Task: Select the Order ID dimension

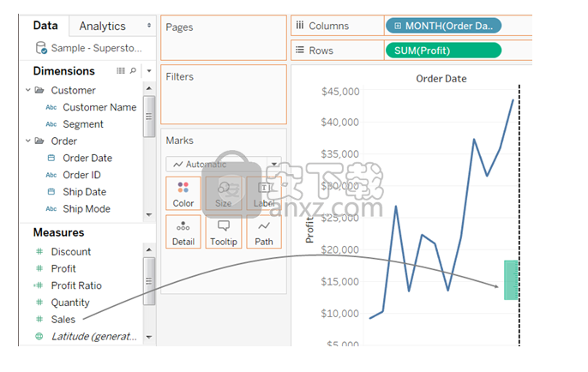Action: pos(81,175)
